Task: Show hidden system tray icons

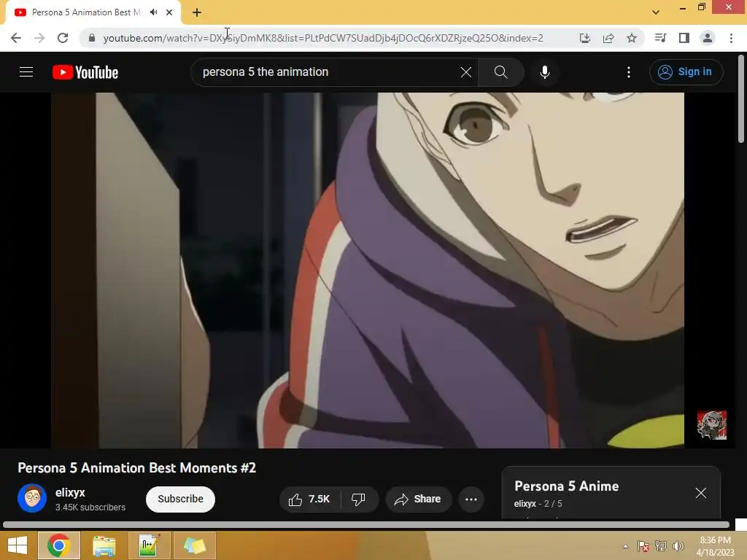Action: pyautogui.click(x=625, y=546)
